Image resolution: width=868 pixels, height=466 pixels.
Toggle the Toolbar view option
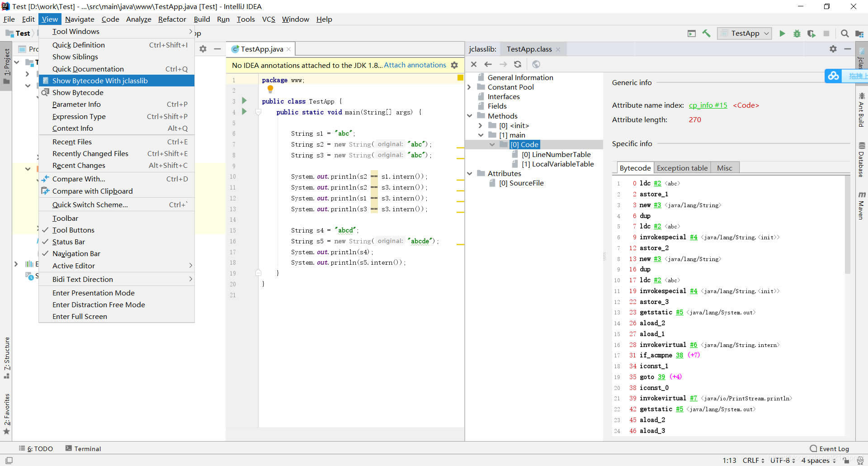coord(117,218)
